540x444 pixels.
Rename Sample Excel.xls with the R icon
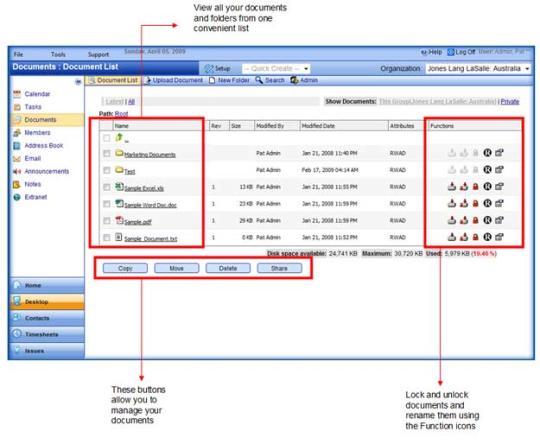487,186
